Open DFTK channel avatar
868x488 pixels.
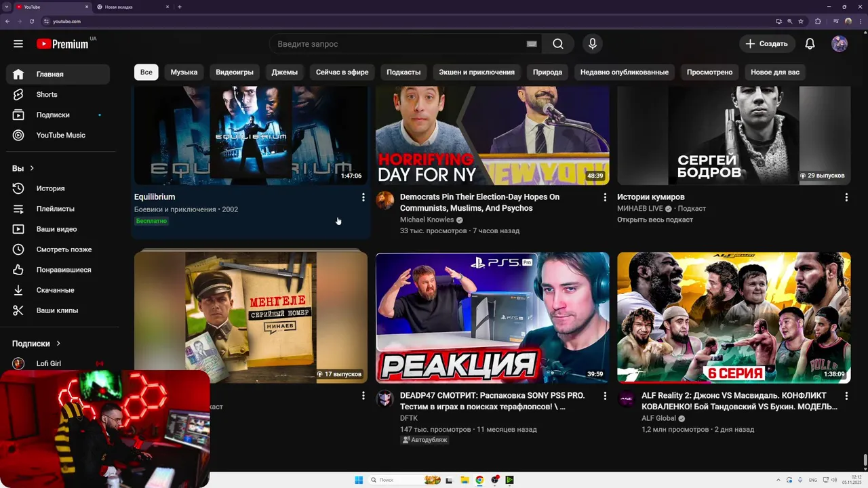point(385,399)
